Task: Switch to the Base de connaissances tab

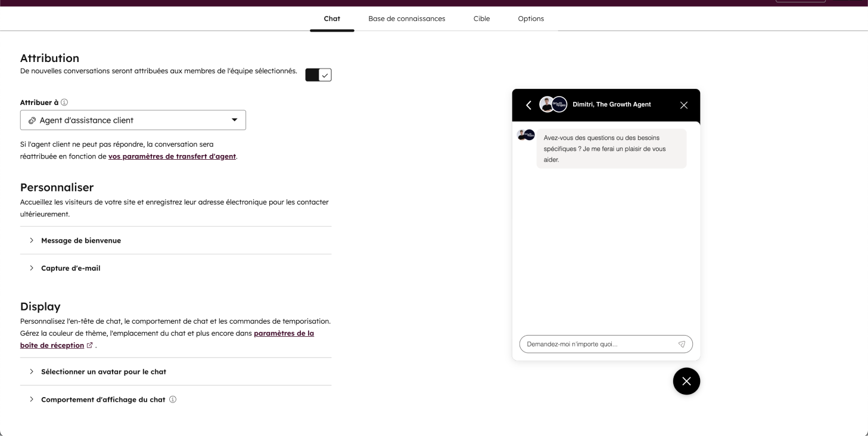Action: pos(407,18)
